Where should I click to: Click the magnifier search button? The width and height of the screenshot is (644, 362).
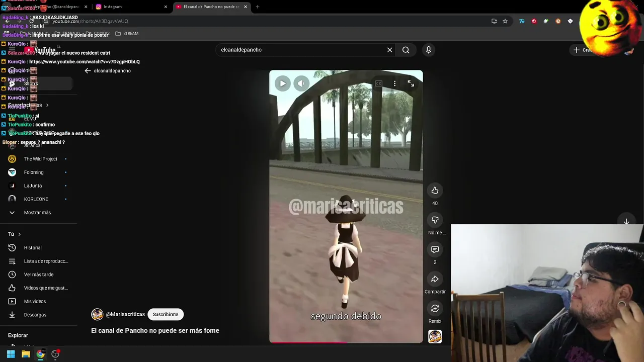point(406,50)
